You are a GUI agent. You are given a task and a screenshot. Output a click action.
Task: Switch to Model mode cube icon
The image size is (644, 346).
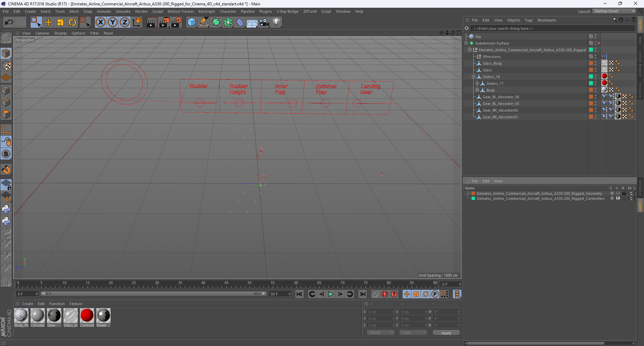click(x=6, y=53)
